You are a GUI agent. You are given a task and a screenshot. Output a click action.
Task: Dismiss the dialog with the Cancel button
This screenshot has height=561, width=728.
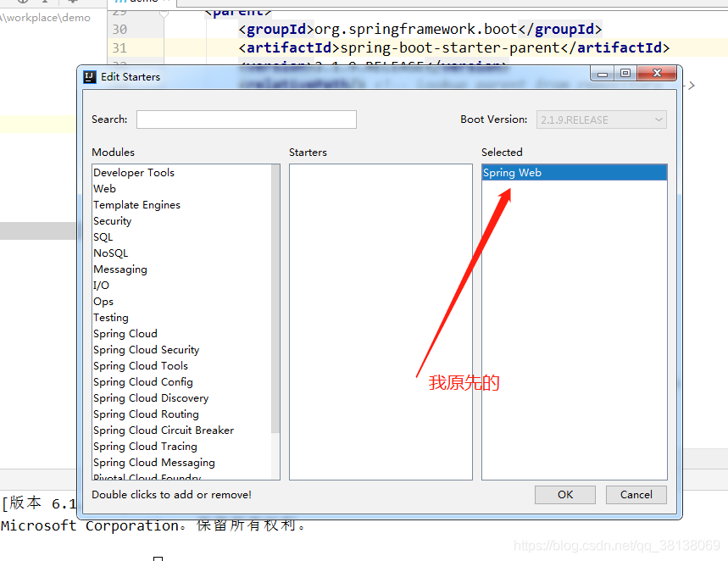point(636,494)
